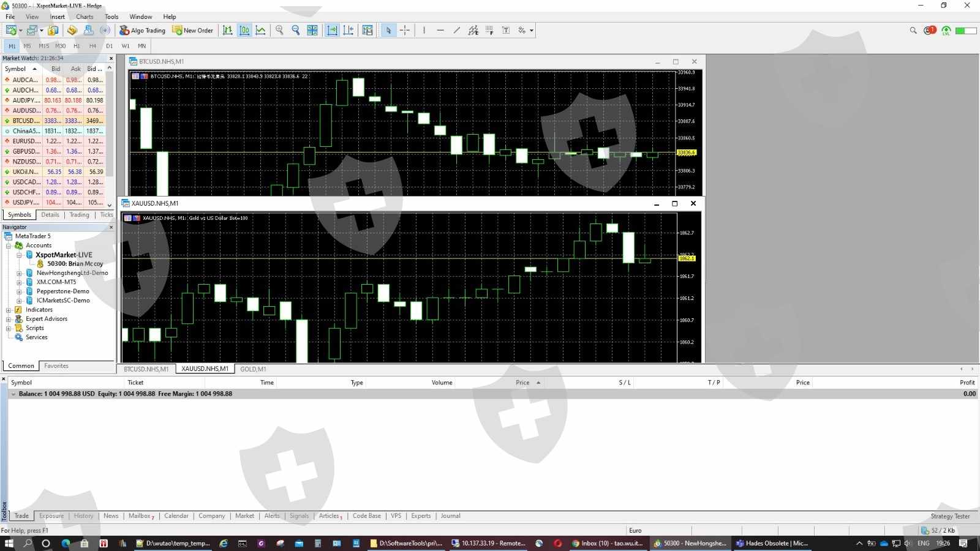Open the Profiles dropdown arrow
The image size is (980, 551).
[x=42, y=31]
